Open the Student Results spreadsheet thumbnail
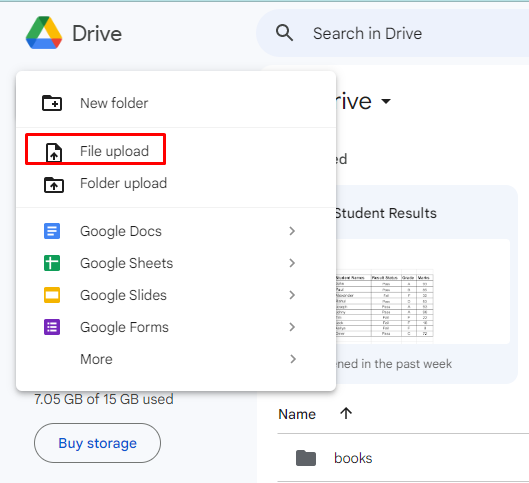This screenshot has height=483, width=529. point(422,292)
